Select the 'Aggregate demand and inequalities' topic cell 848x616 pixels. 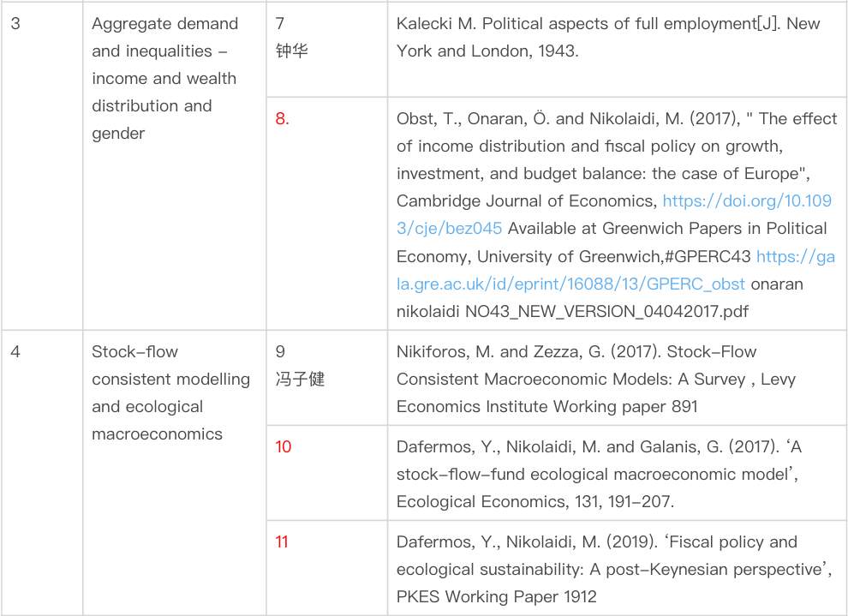[164, 78]
